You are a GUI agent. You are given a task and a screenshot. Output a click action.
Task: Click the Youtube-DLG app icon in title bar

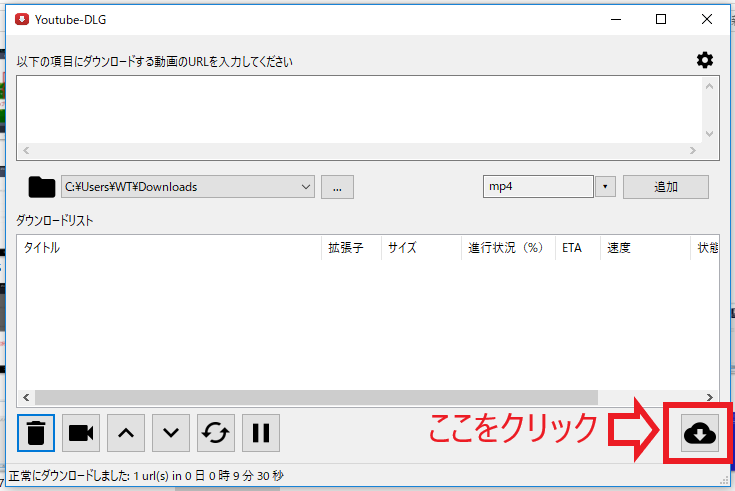coord(22,19)
